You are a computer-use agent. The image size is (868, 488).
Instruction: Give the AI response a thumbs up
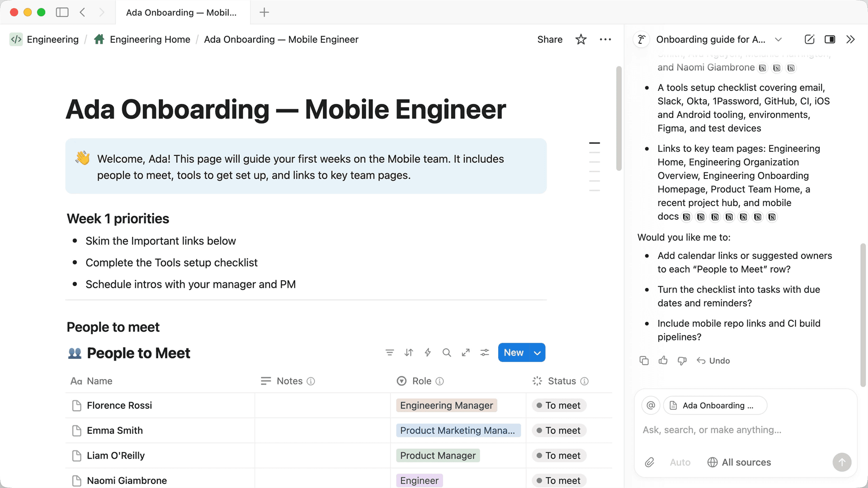(x=663, y=361)
